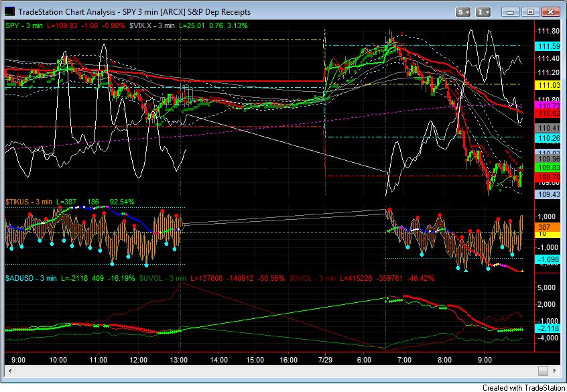Screen dimensions: 567x392
Task: Click the window title 'TradeStation Chart Analysis'
Action: point(66,12)
